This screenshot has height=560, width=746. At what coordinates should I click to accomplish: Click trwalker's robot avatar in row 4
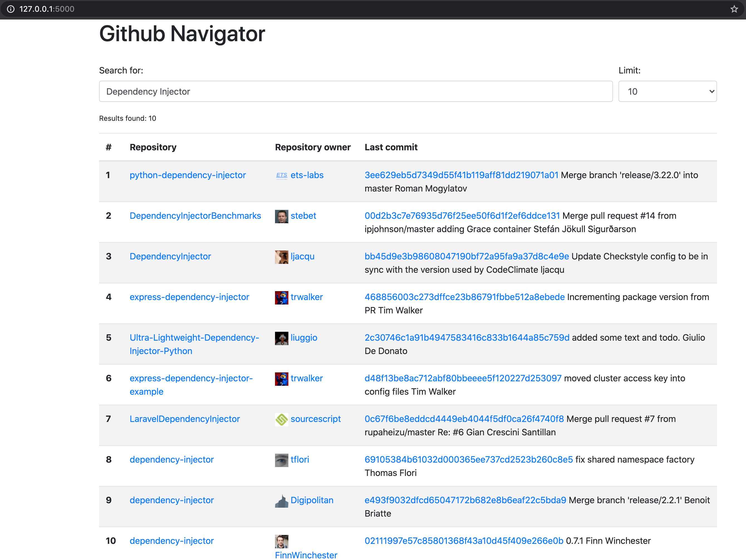(281, 298)
